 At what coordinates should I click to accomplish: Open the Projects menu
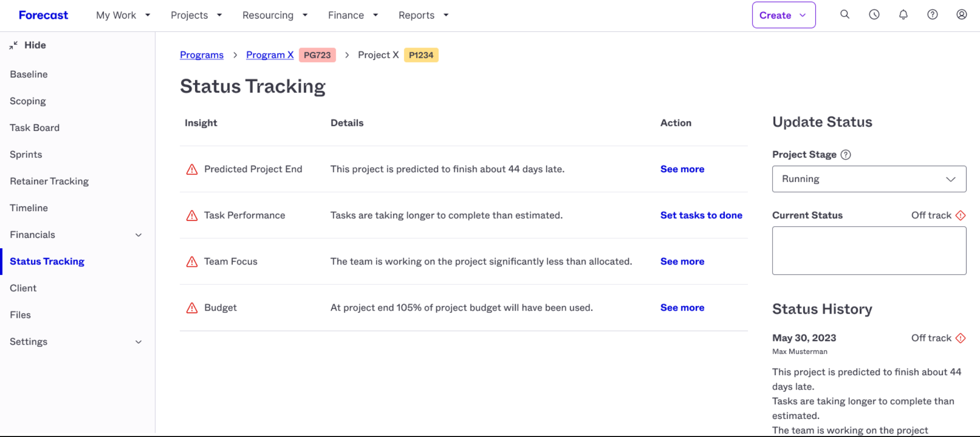tap(196, 15)
